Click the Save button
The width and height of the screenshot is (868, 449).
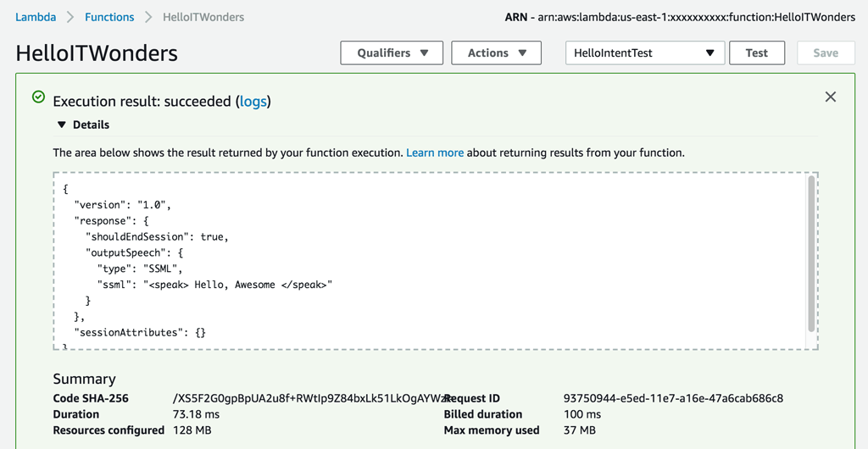pos(825,53)
